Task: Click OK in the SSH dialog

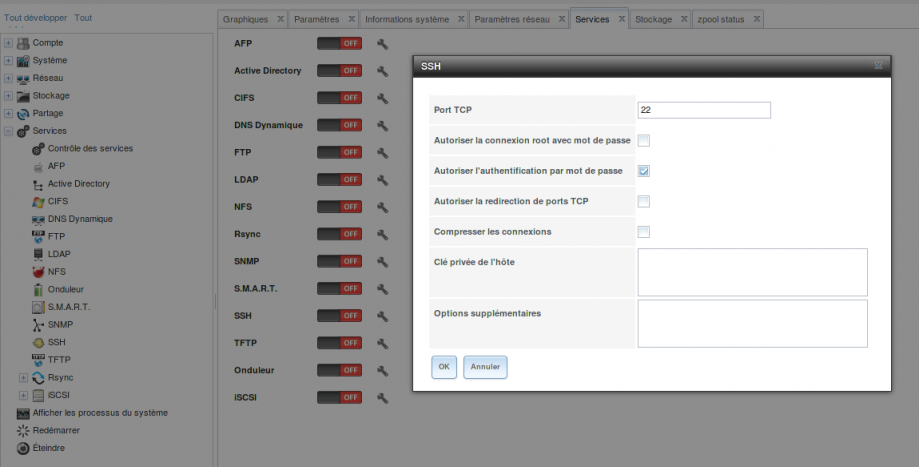Action: click(x=444, y=367)
